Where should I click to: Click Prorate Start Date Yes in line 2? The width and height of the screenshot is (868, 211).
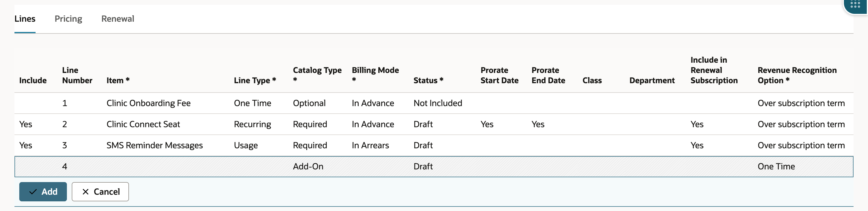click(487, 124)
